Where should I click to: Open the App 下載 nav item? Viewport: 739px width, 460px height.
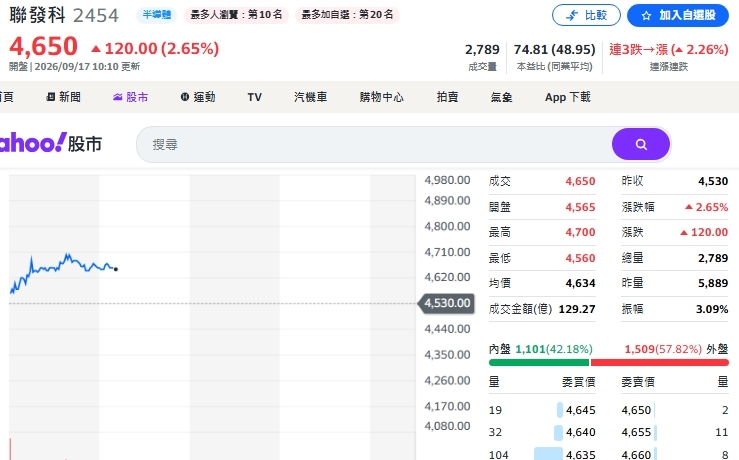(x=568, y=97)
